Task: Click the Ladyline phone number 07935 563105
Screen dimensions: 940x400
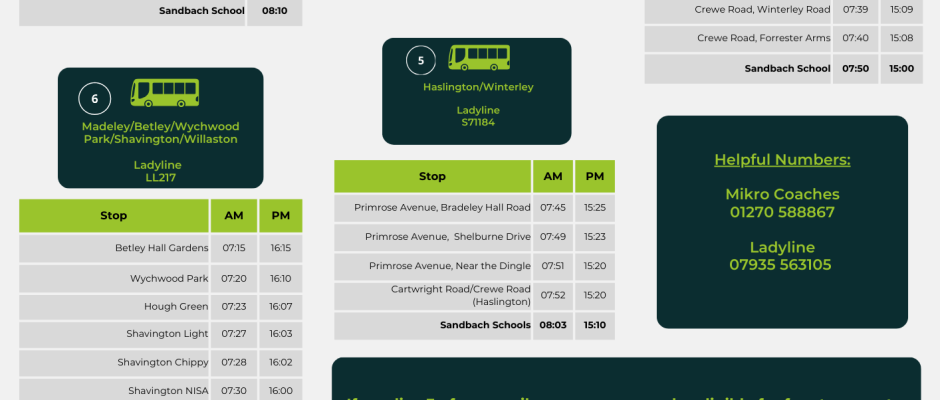Action: tap(782, 265)
